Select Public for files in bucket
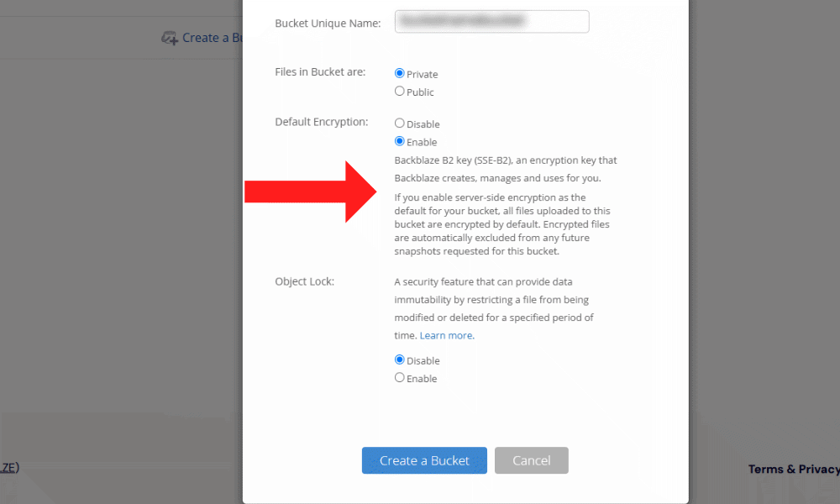The width and height of the screenshot is (840, 504). tap(400, 91)
